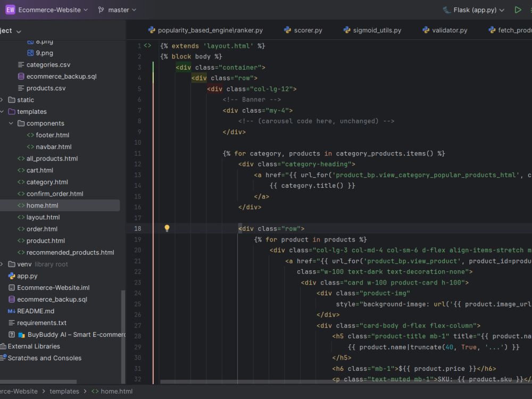
Task: Open all_products.html file
Action: [52, 159]
